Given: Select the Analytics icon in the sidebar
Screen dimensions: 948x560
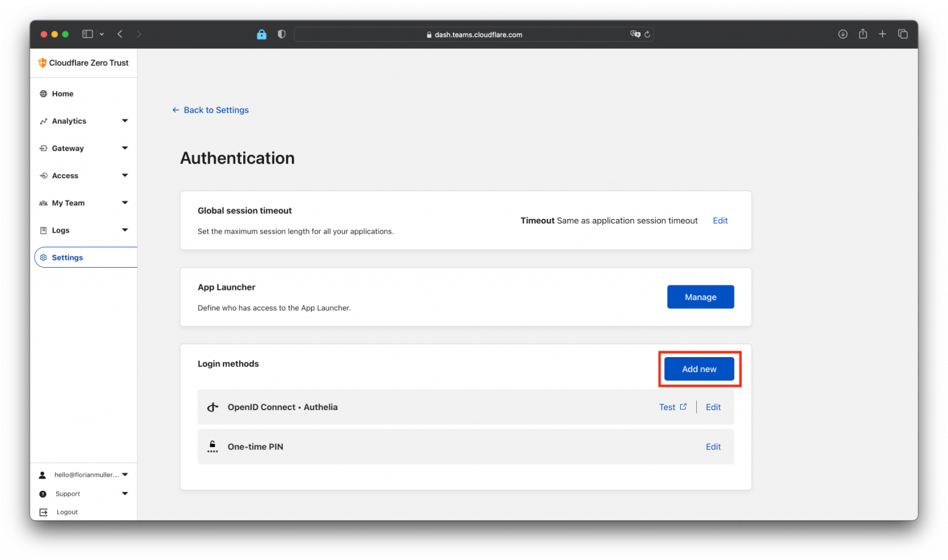Looking at the screenshot, I should 43,121.
